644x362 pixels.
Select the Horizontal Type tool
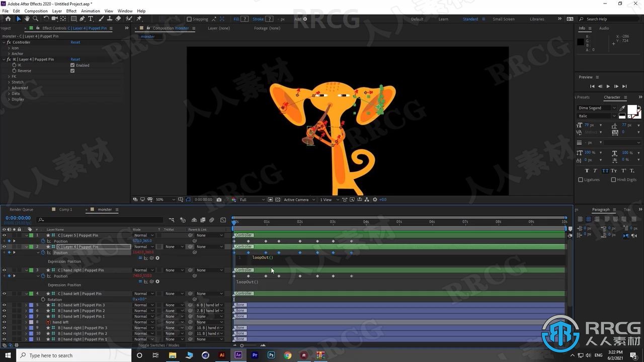coord(91,19)
